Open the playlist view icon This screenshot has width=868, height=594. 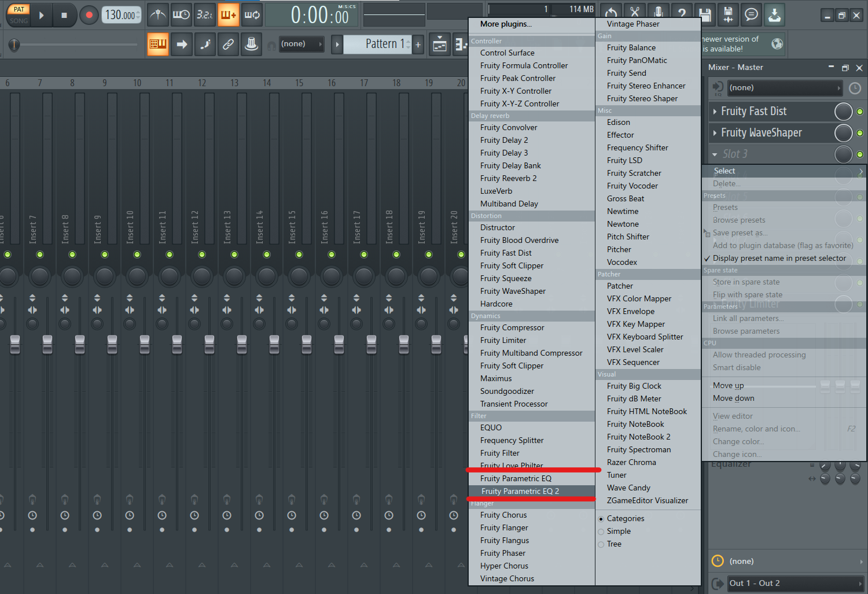pyautogui.click(x=440, y=44)
